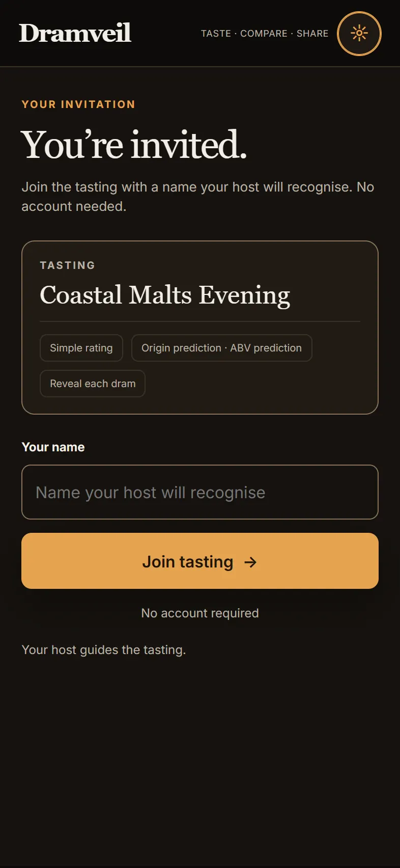Viewport: 400px width, 868px height.
Task: Click the arrow icon in Join tasting
Action: click(x=250, y=562)
